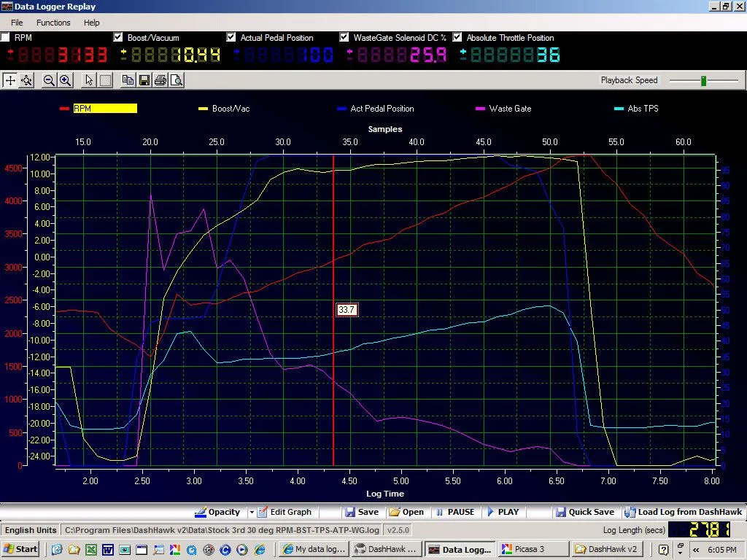
Task: Click the zoom out magnifier icon
Action: pos(49,80)
